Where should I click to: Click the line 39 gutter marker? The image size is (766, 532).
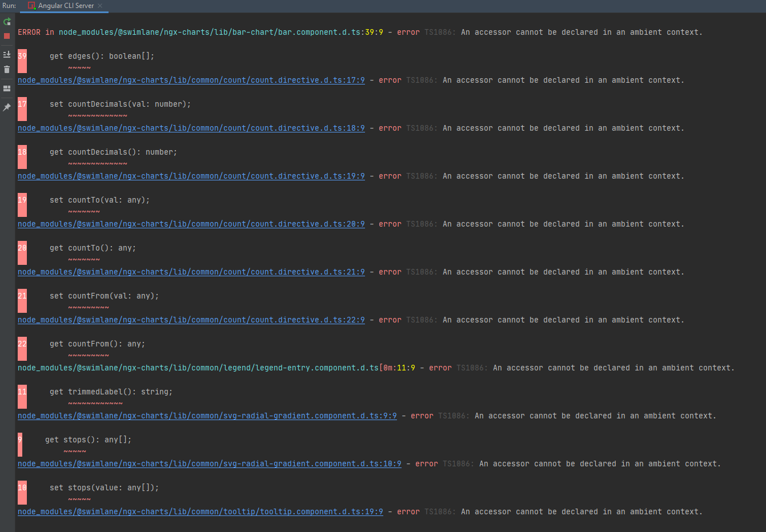[x=22, y=60]
